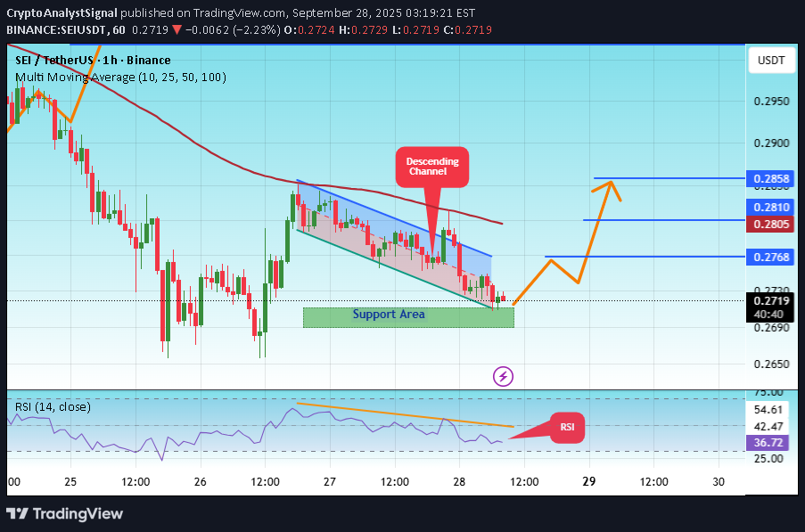Click the 40:40 countdown timer label
The image size is (805, 532).
tap(768, 315)
